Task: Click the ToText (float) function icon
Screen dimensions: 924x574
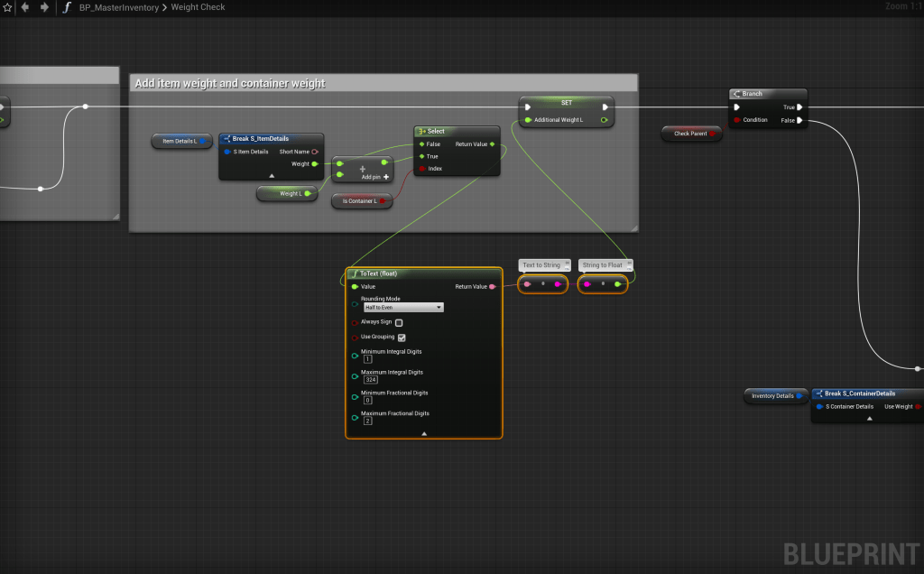Action: coord(354,273)
